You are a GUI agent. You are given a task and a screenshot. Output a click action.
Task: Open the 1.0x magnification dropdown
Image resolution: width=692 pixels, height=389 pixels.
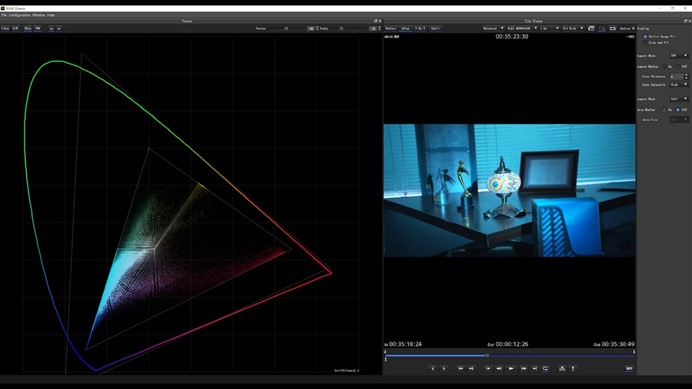(549, 28)
